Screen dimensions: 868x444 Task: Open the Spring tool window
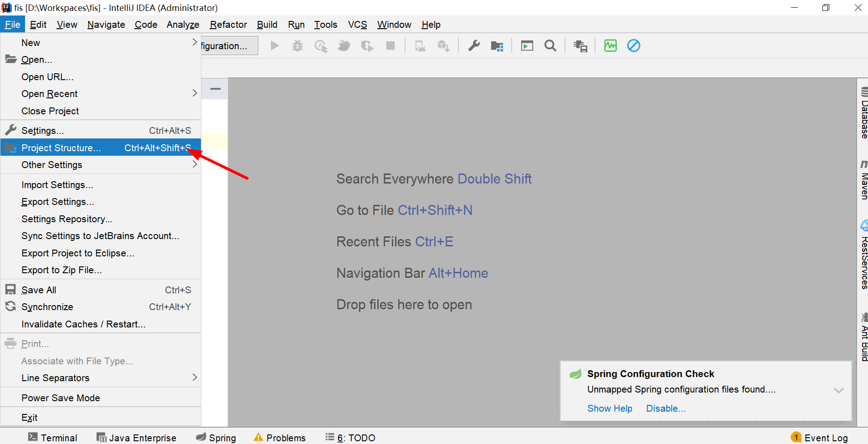coord(216,438)
